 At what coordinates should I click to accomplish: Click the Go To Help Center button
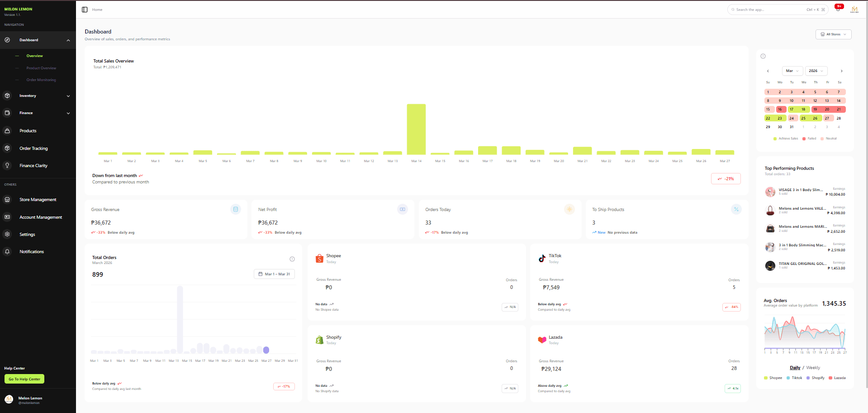coord(24,379)
